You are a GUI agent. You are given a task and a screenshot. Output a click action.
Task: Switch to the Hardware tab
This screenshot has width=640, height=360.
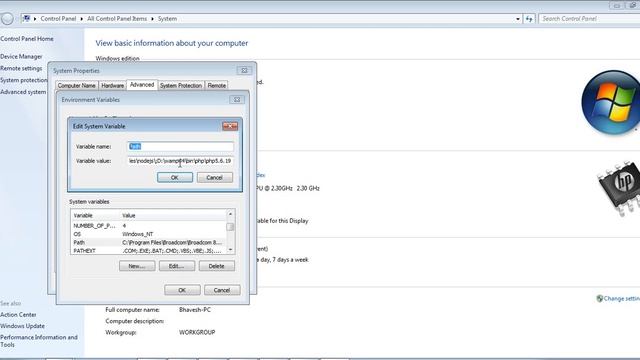coord(112,86)
